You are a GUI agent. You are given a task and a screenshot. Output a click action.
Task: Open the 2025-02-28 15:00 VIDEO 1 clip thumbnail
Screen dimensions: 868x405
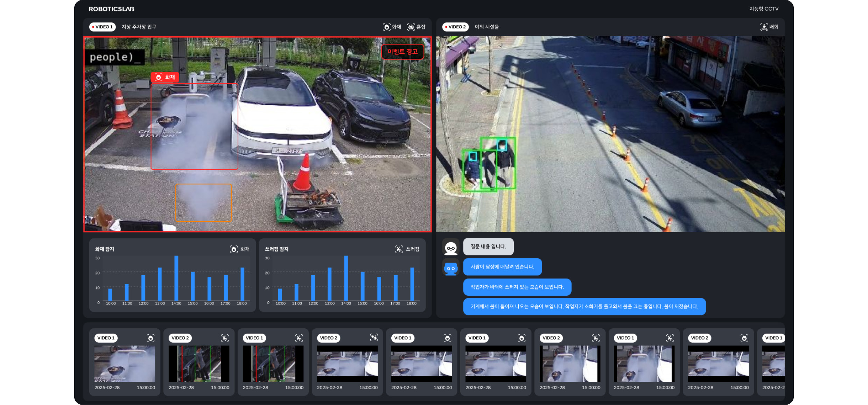[x=125, y=363]
